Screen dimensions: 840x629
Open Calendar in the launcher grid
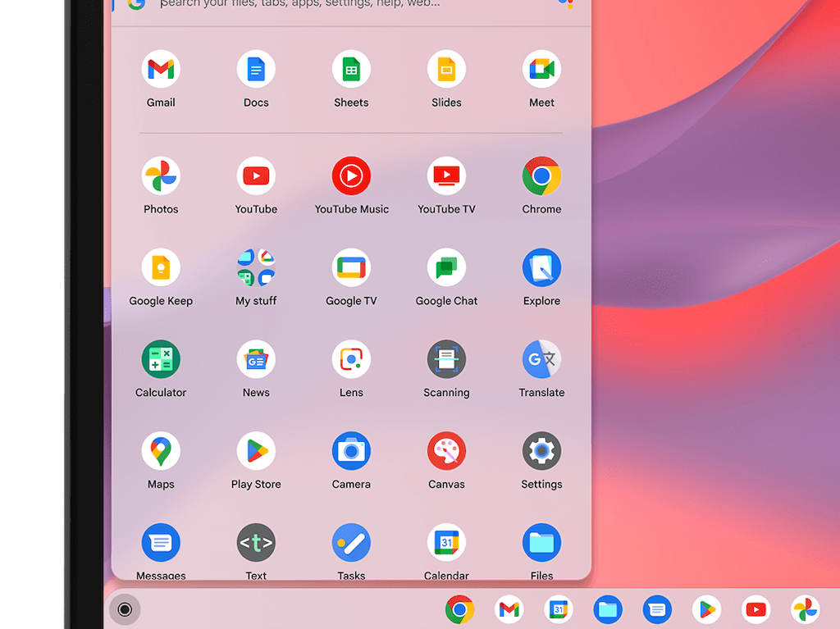coord(446,542)
